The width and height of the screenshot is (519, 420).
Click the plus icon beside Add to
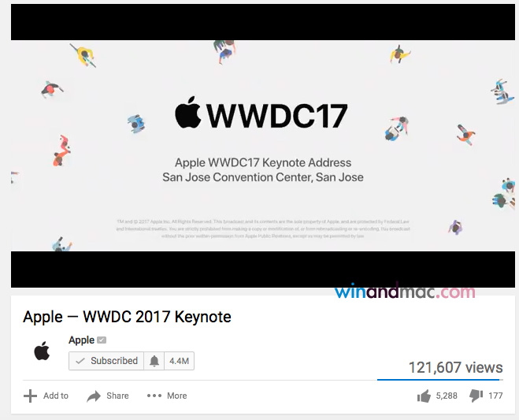30,396
